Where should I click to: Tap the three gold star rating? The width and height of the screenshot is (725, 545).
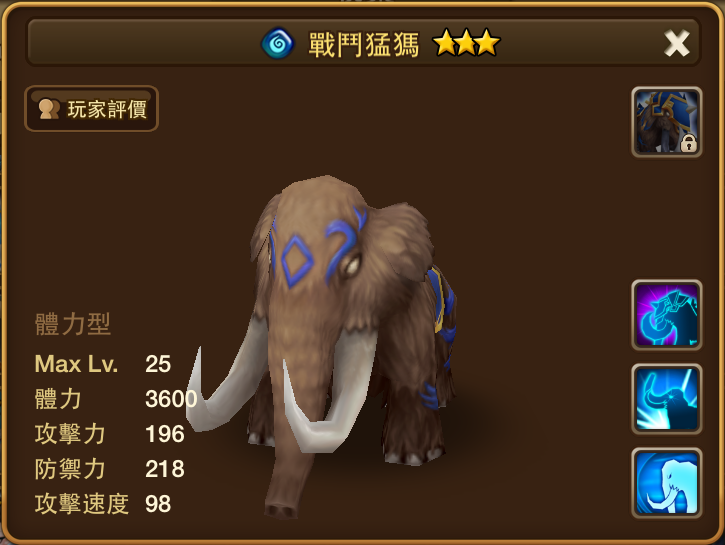pos(466,43)
